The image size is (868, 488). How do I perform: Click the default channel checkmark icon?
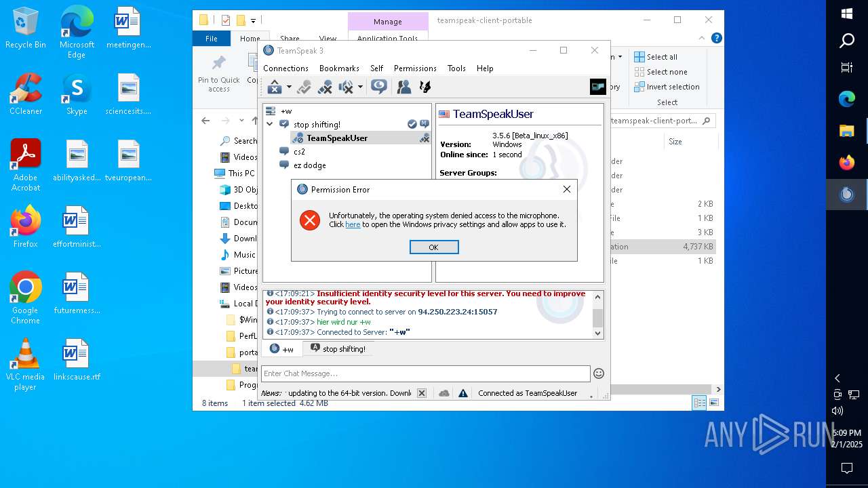pos(412,124)
